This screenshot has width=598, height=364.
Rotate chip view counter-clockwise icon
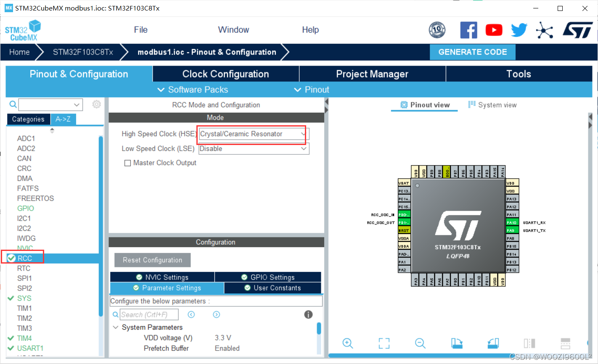(x=493, y=343)
